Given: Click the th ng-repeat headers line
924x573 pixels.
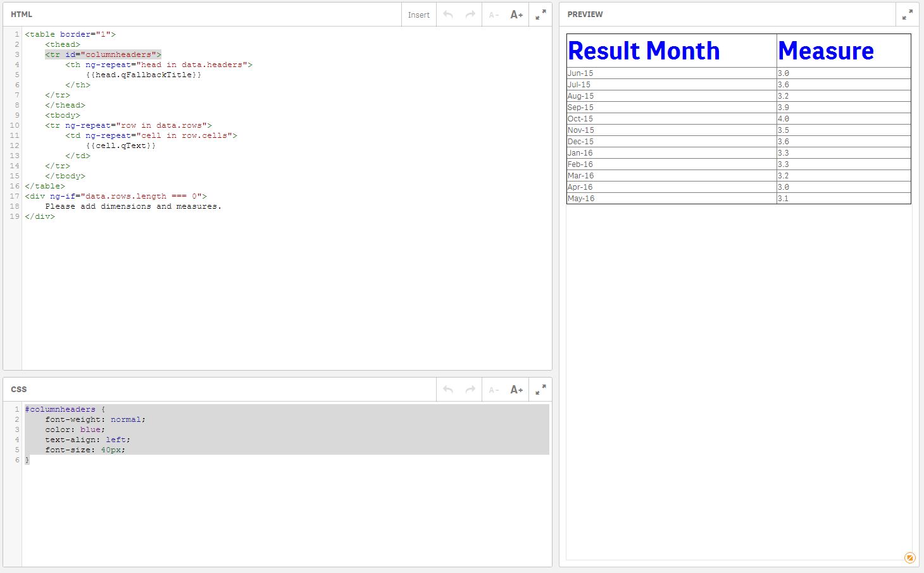Looking at the screenshot, I should pyautogui.click(x=159, y=65).
